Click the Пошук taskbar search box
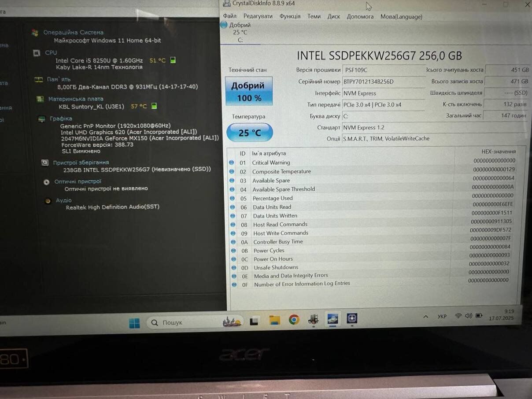 195,322
